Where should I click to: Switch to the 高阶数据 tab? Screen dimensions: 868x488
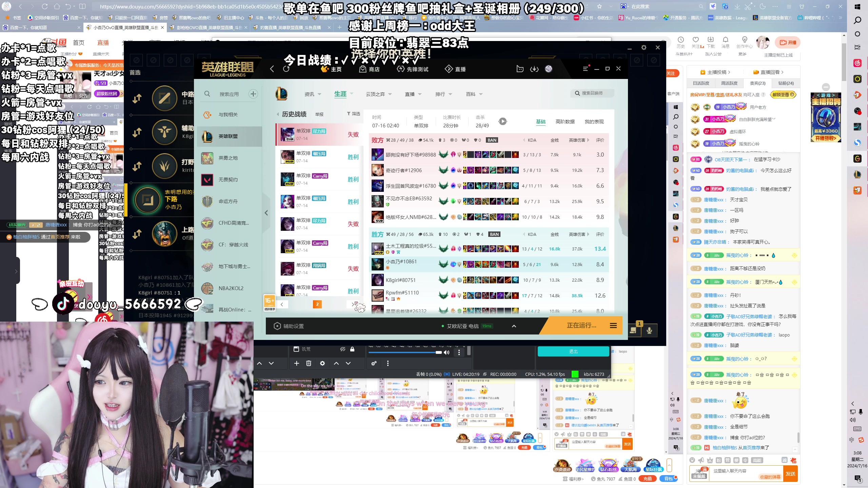[565, 121]
